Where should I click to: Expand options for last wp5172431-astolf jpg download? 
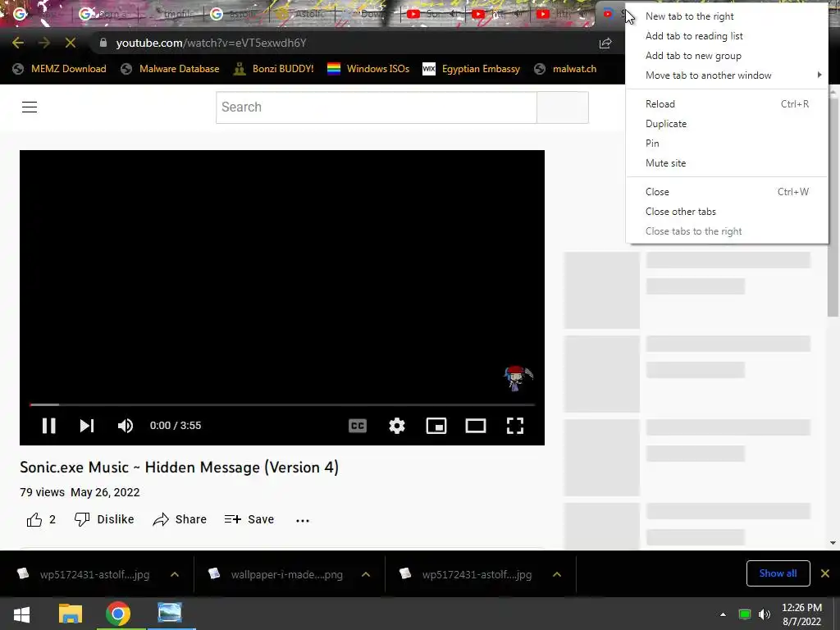click(557, 574)
